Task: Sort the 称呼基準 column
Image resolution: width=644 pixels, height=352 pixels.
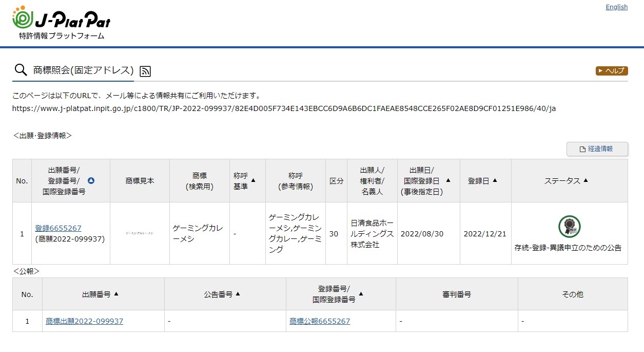Action: point(253,180)
